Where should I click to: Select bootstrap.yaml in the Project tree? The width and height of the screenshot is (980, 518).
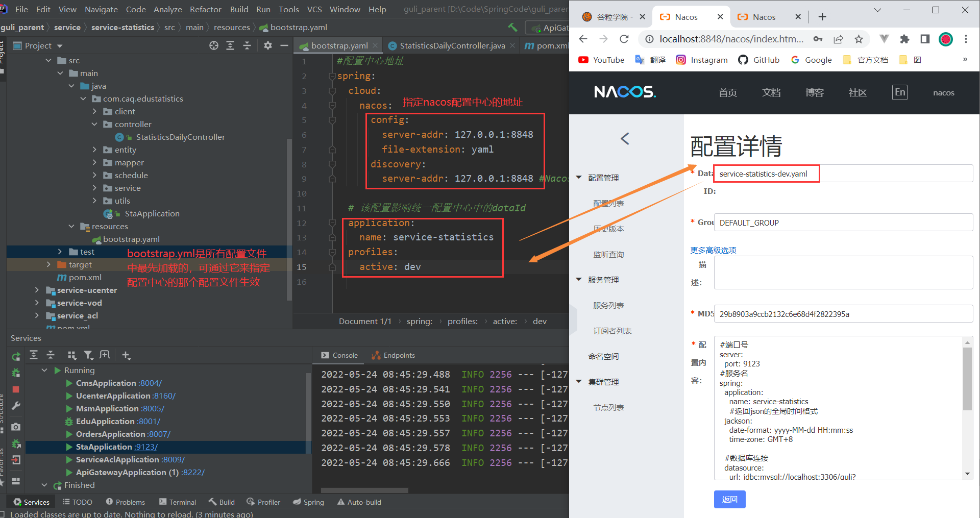(x=131, y=239)
